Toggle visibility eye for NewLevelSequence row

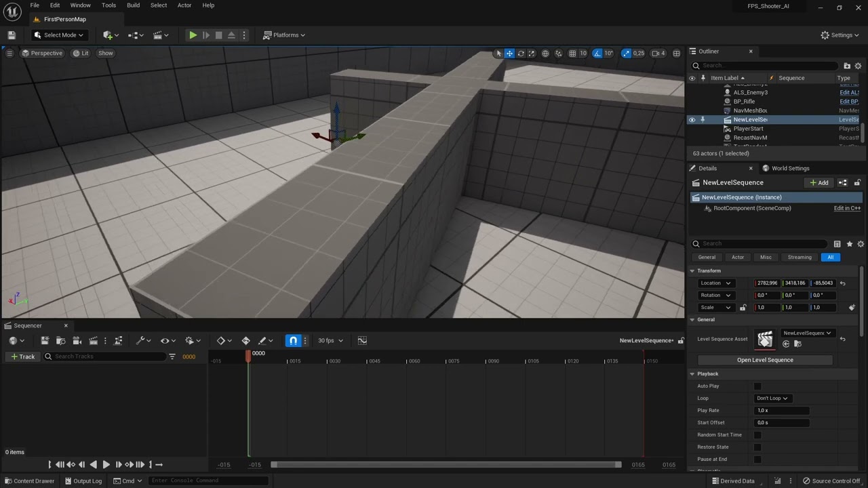[x=692, y=120]
